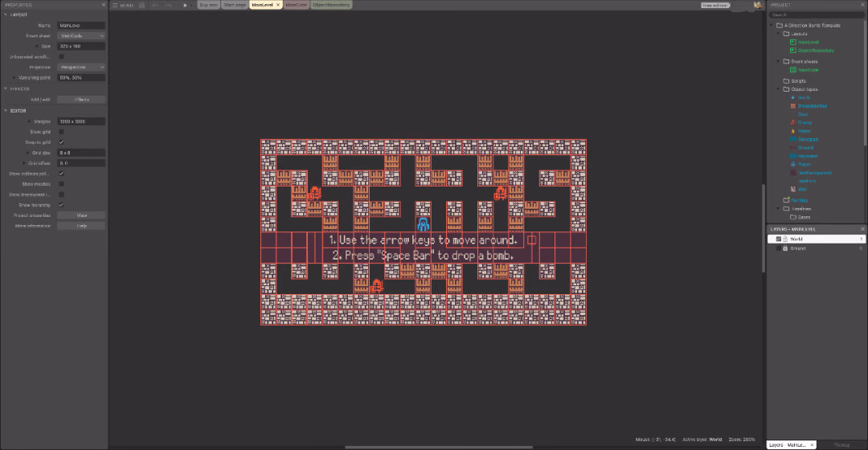Click the Project properties View button
The height and width of the screenshot is (450, 868).
click(x=81, y=215)
